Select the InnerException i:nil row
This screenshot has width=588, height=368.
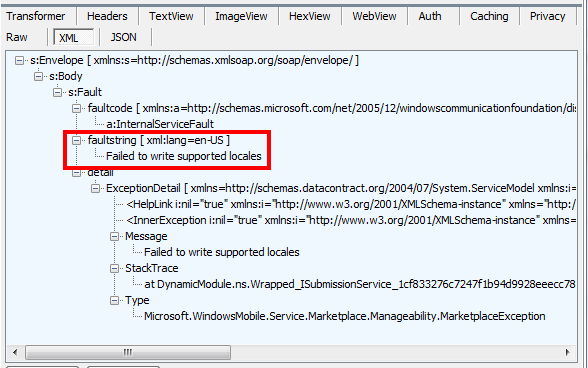[351, 220]
